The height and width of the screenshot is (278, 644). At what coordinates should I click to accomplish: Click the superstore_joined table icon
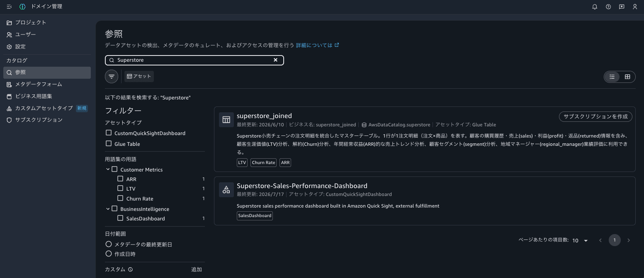tap(226, 120)
